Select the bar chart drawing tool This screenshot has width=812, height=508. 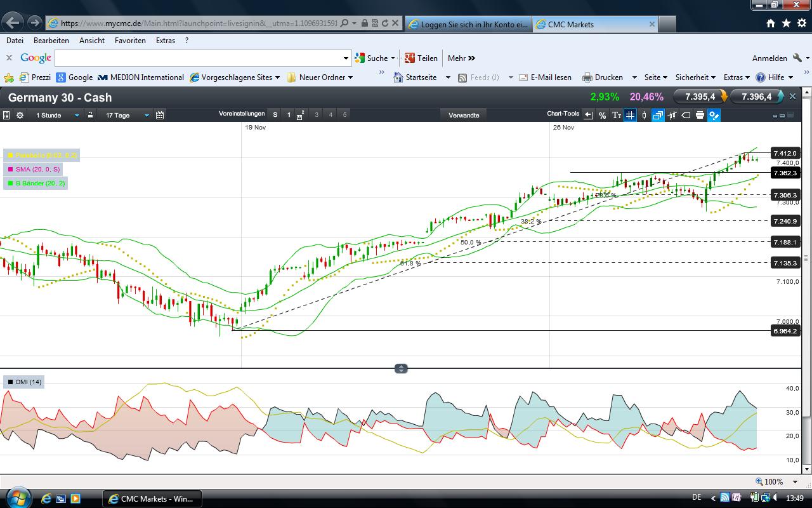[672, 115]
